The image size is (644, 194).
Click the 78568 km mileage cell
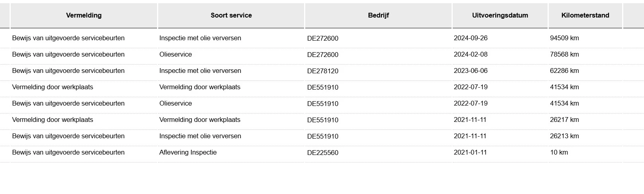click(564, 55)
